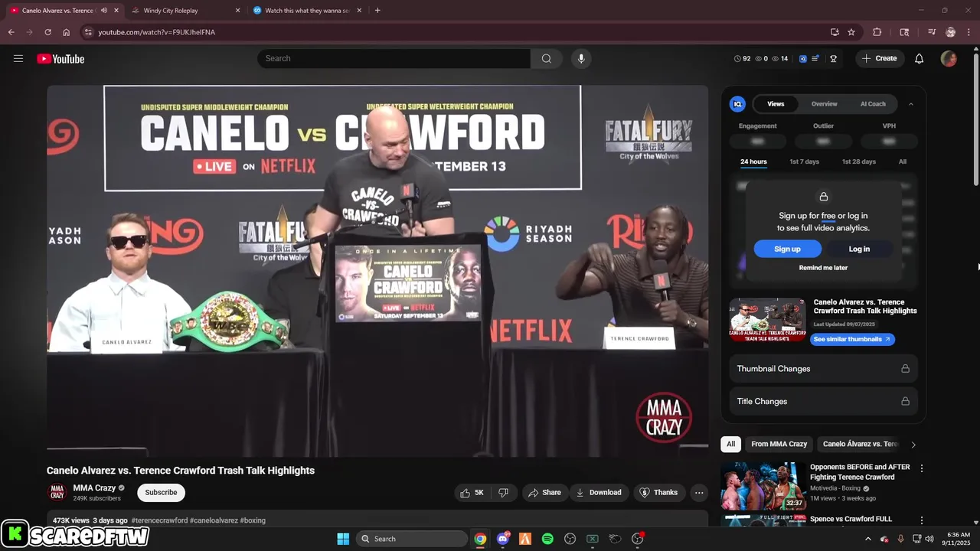This screenshot has width=980, height=551.
Task: Open Chrome extensions puzzle icon
Action: [877, 32]
